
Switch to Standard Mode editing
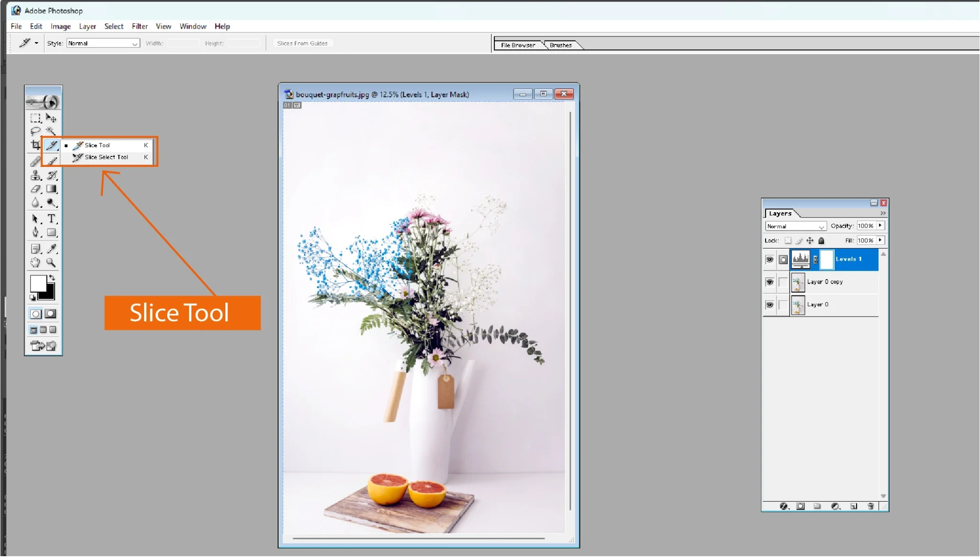click(x=36, y=314)
